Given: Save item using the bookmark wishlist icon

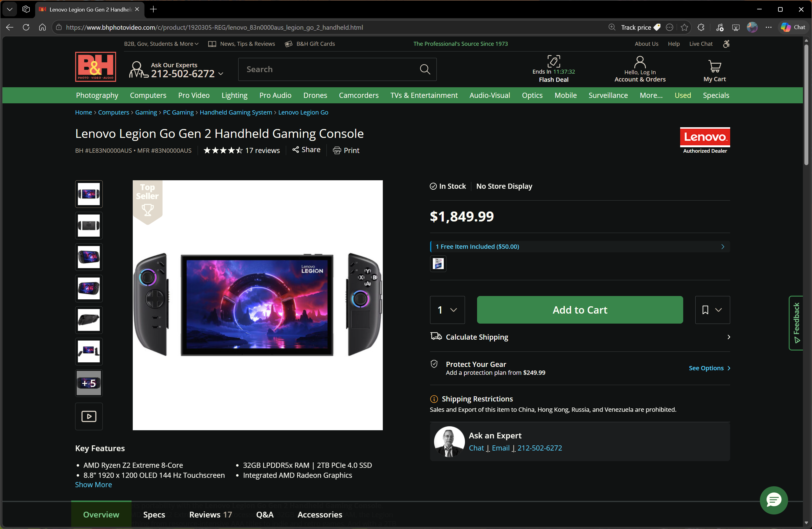Looking at the screenshot, I should coord(706,310).
